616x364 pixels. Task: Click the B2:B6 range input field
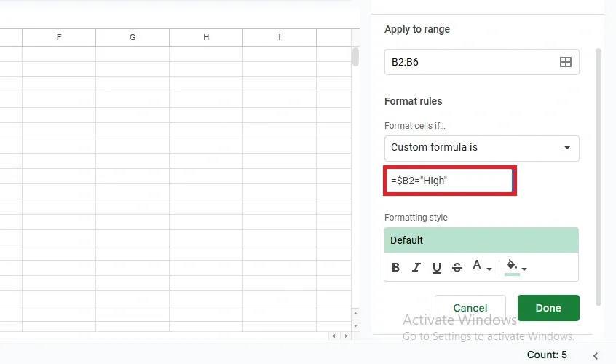pos(470,62)
